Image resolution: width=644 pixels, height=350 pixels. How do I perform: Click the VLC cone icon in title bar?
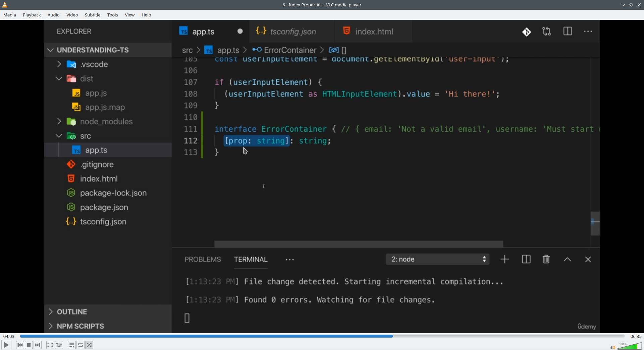[x=5, y=5]
